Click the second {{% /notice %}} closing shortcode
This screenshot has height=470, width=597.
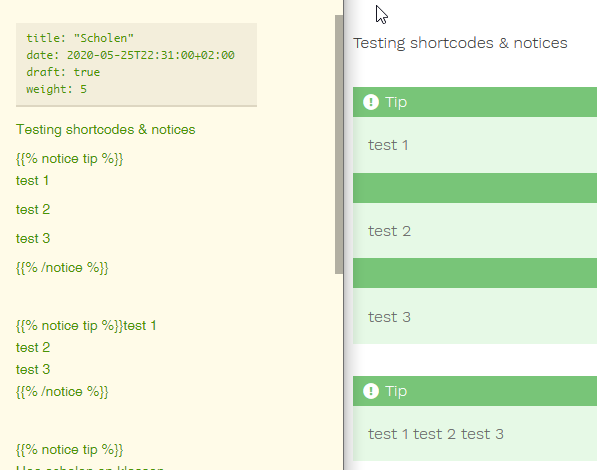(62, 392)
